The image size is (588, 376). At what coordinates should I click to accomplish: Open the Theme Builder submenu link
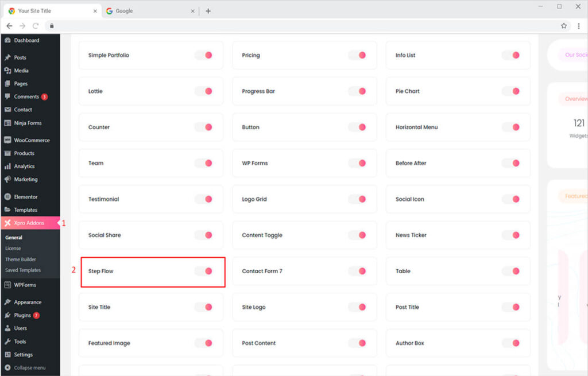click(x=21, y=259)
